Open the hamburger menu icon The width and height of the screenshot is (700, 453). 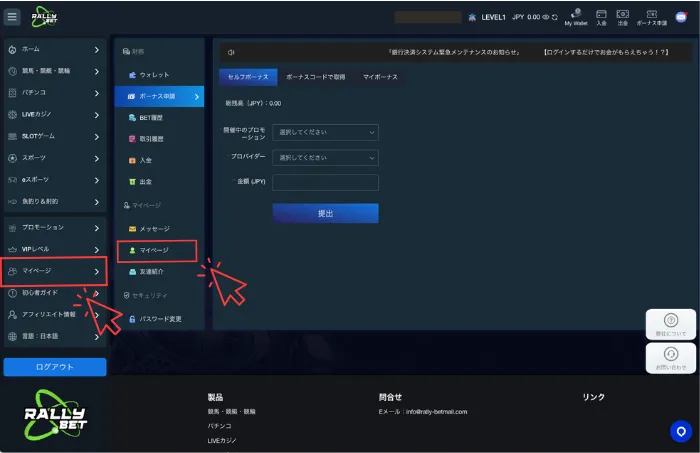tap(12, 17)
